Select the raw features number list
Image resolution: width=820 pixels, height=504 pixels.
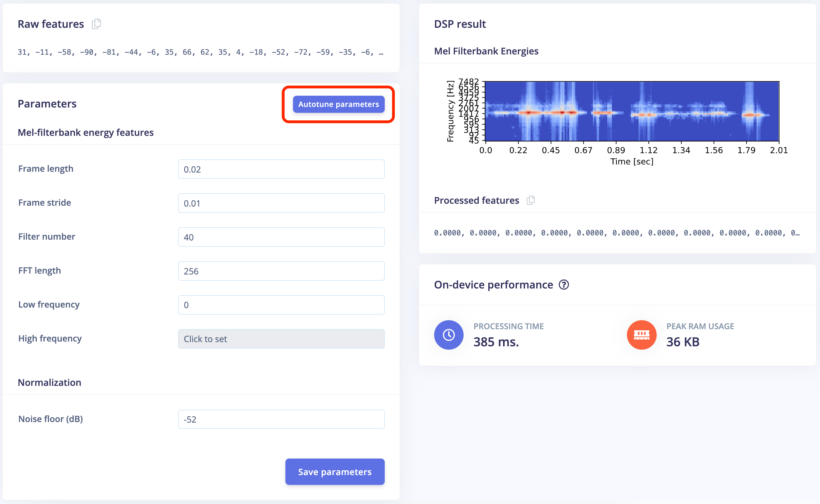(200, 52)
